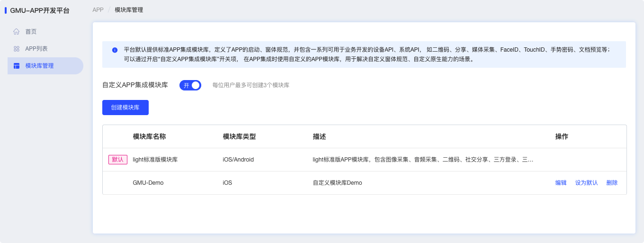This screenshot has width=644, height=243.
Task: Click the home icon in the sidebar
Action: (16, 32)
